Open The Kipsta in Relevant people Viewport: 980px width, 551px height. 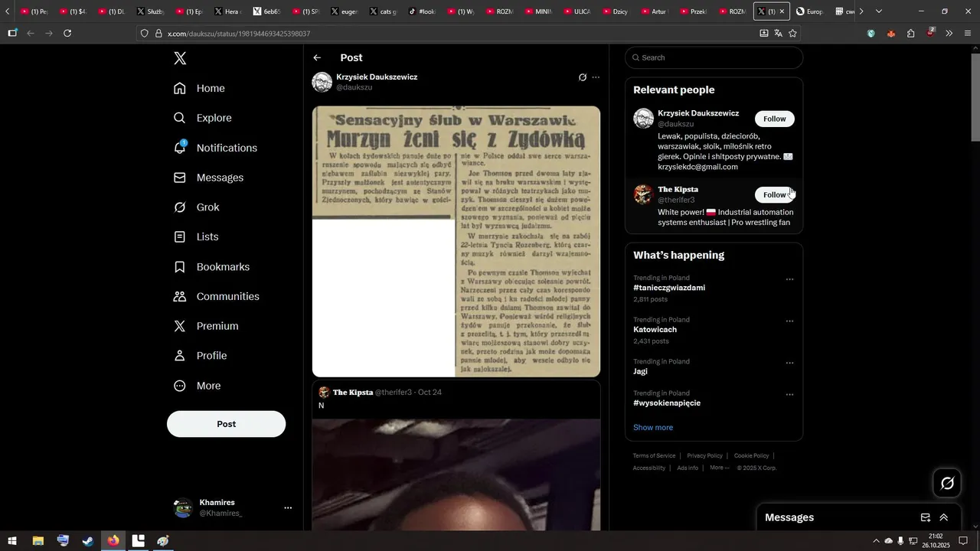[x=678, y=189]
